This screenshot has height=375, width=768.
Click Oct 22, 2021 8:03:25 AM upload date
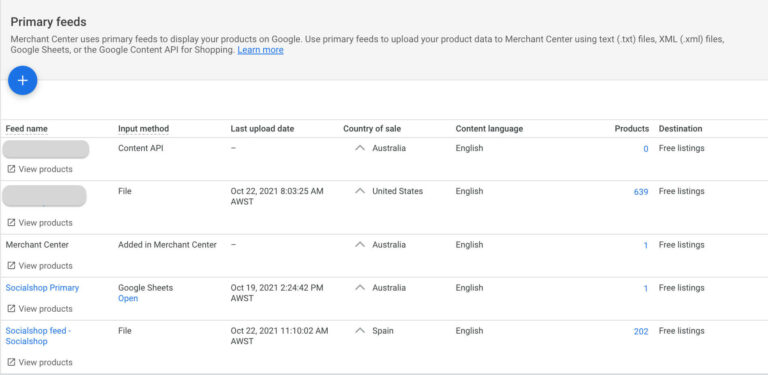tap(277, 196)
